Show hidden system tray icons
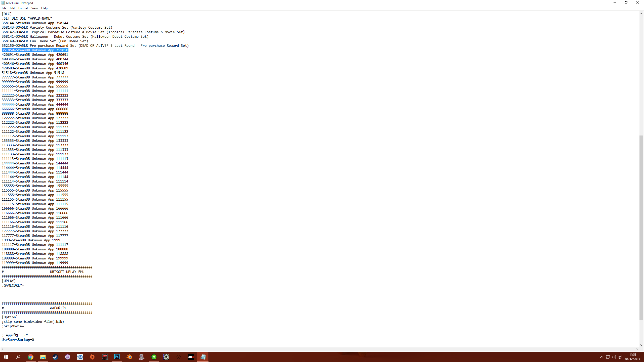Viewport: 644px width, 362px height. pos(601,357)
